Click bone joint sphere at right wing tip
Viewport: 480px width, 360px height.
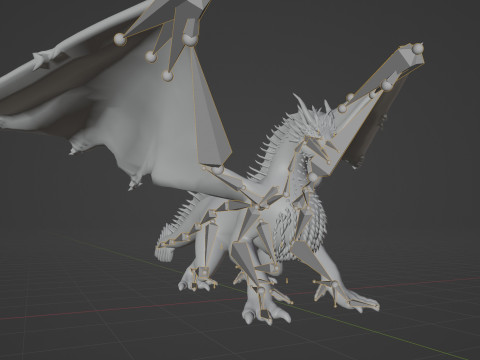pyautogui.click(x=417, y=49)
